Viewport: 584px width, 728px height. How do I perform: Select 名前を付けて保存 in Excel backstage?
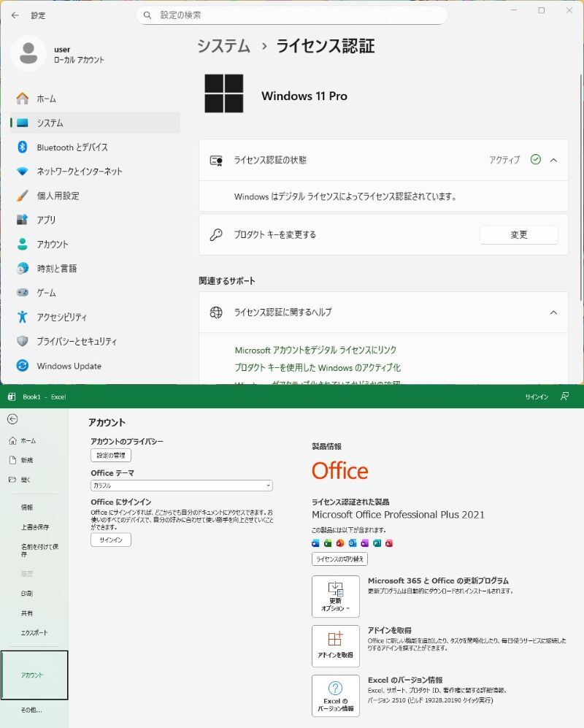coord(34,550)
